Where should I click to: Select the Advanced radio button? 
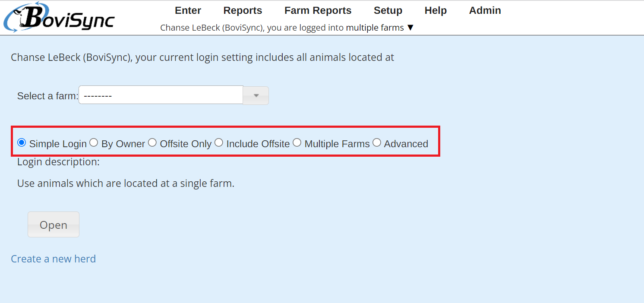377,142
